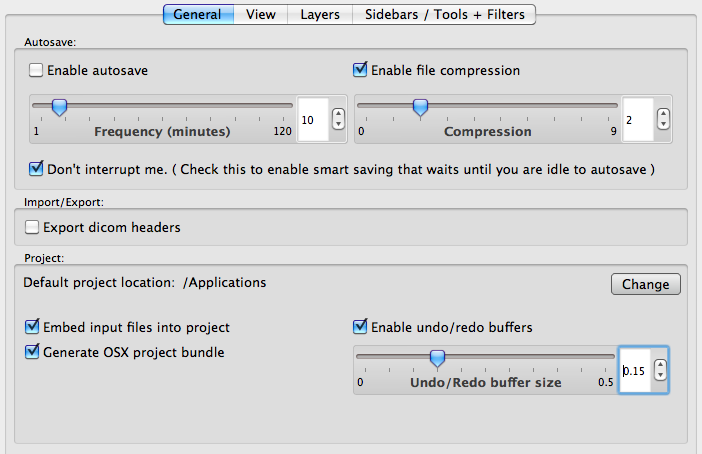Disable Enable undo/redo buffers checkbox

360,327
